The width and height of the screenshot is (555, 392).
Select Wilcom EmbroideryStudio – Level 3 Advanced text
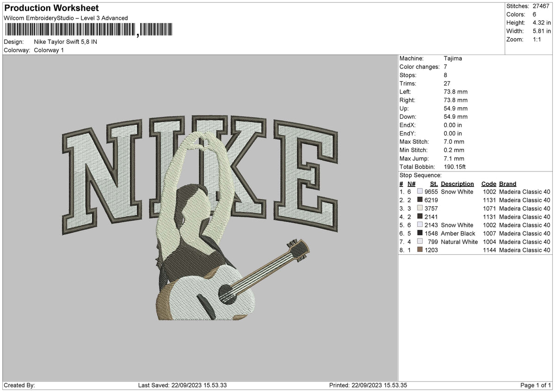[x=66, y=18]
